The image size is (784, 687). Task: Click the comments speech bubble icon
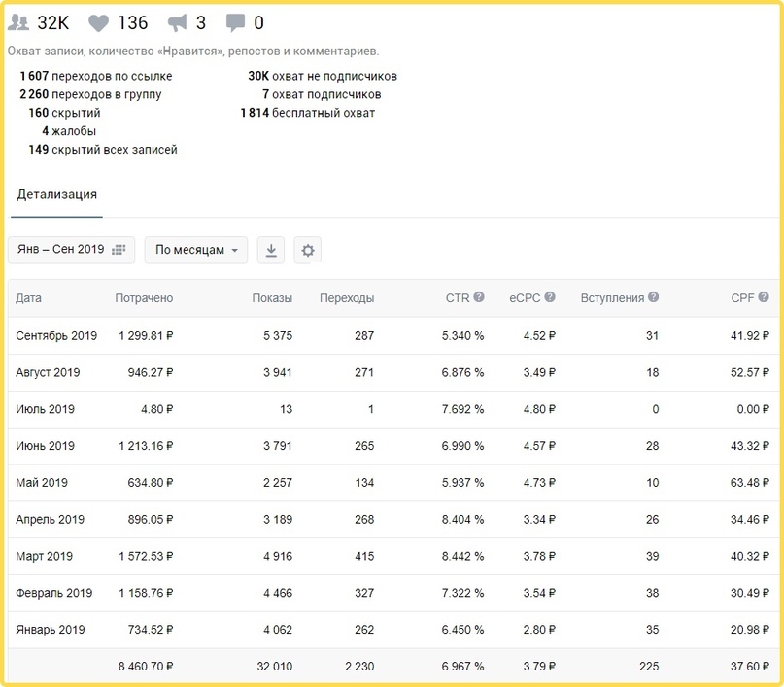tap(235, 23)
